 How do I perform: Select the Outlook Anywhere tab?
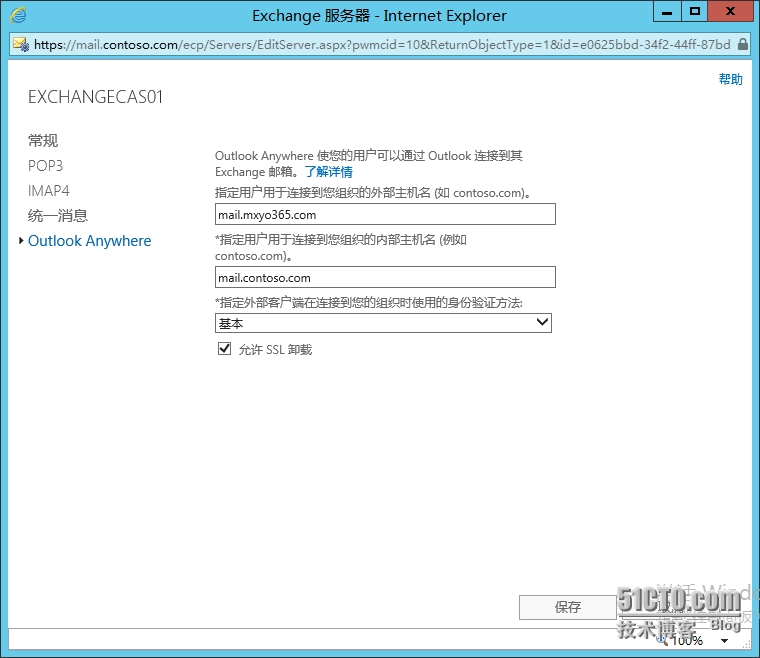(89, 241)
